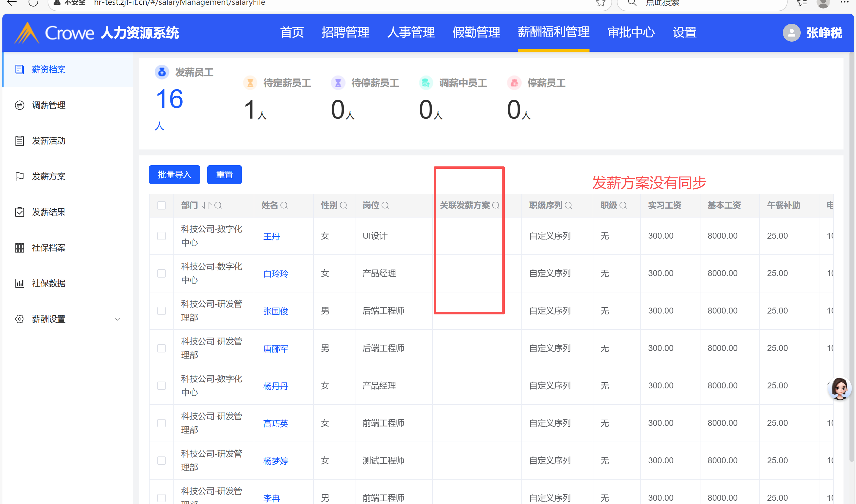Click the 重置 button
856x504 pixels.
[224, 175]
